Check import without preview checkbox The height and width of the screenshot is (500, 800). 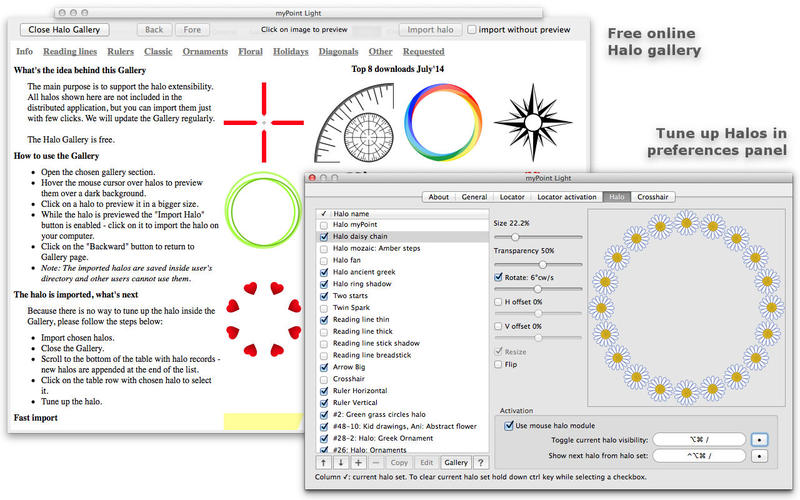(x=472, y=30)
